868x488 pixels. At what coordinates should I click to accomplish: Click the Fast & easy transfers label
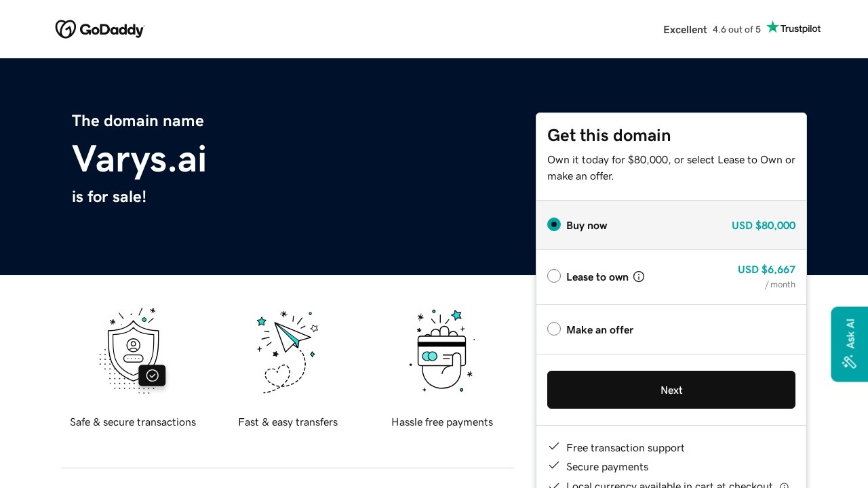tap(288, 422)
